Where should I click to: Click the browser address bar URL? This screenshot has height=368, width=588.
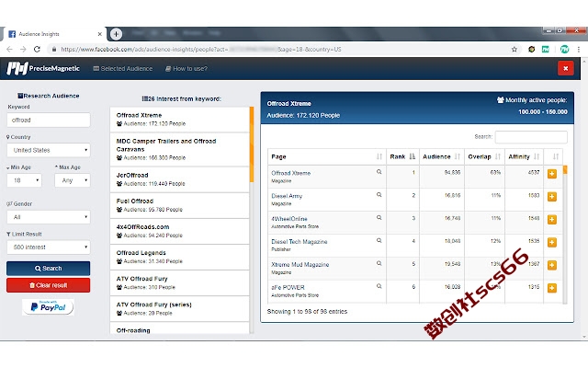(x=201, y=49)
